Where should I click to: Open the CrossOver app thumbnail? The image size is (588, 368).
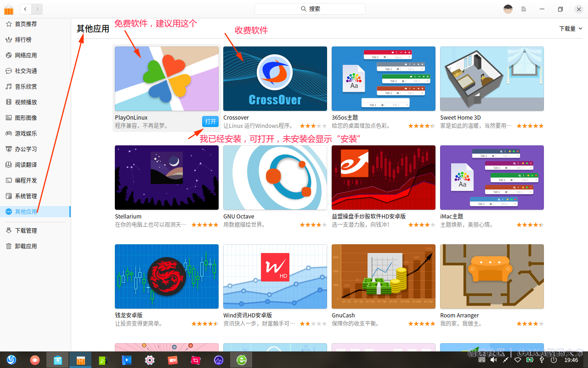[275, 79]
